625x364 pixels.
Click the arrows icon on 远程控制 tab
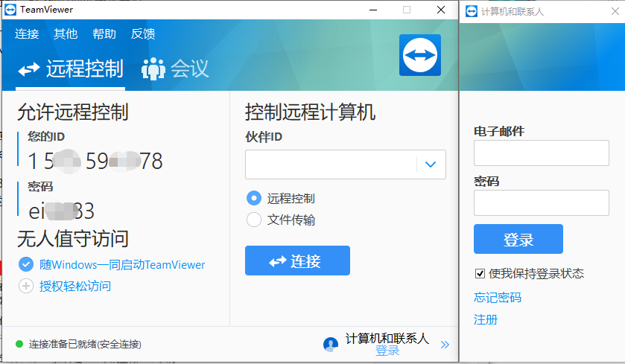tap(29, 69)
